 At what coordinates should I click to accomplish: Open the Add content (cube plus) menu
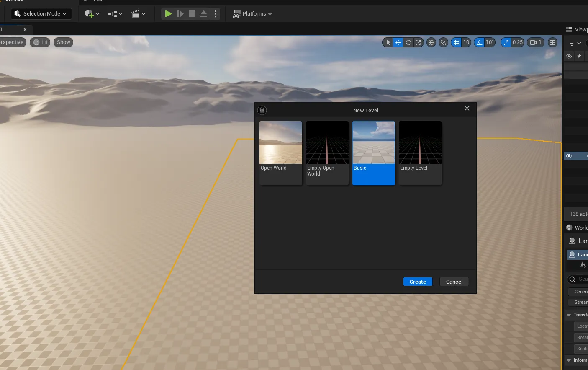click(x=92, y=14)
